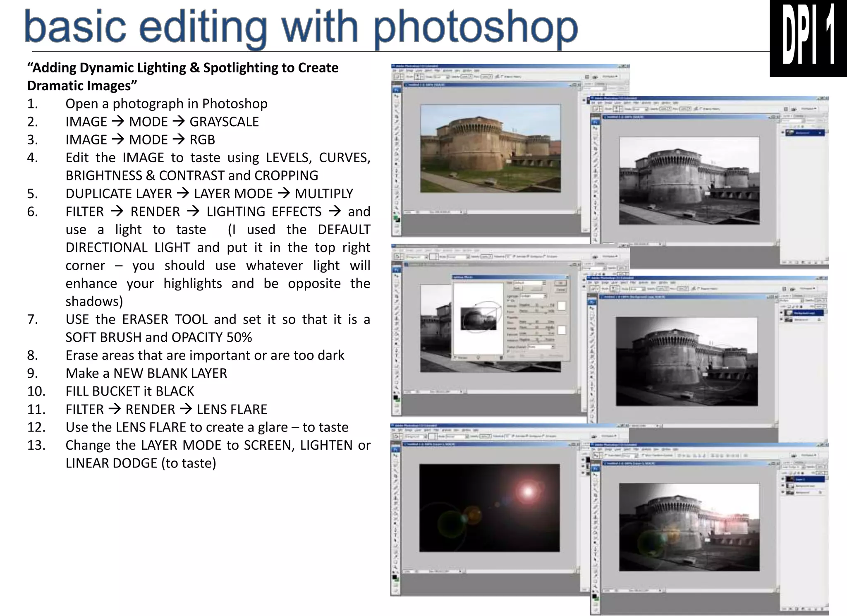Click OK in the Lighting Effects dialog
The height and width of the screenshot is (616, 847).
pos(561,283)
